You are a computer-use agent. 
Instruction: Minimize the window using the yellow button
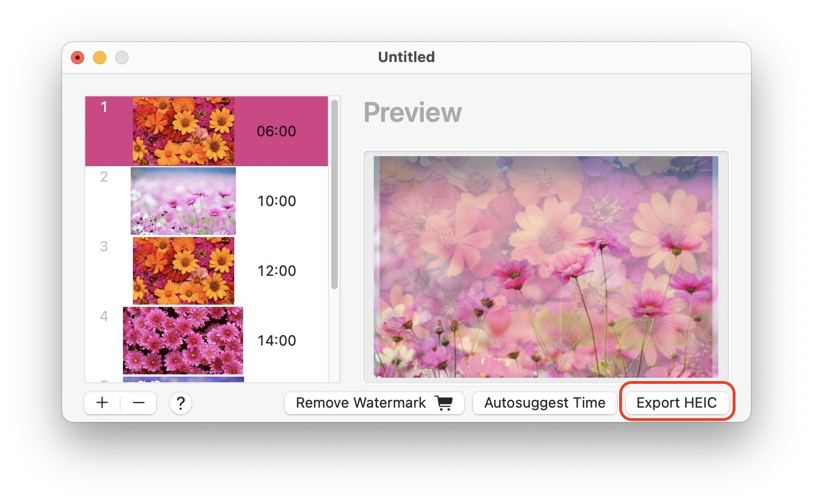100,58
